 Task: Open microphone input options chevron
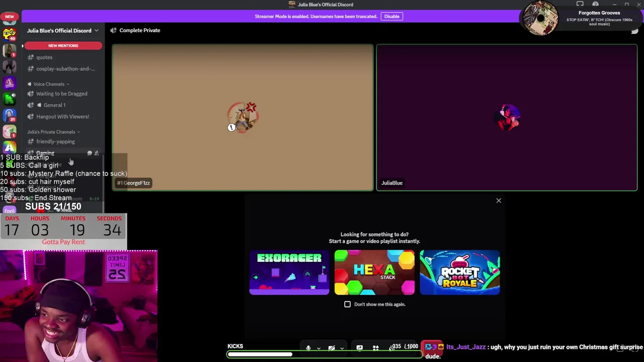[x=318, y=348]
